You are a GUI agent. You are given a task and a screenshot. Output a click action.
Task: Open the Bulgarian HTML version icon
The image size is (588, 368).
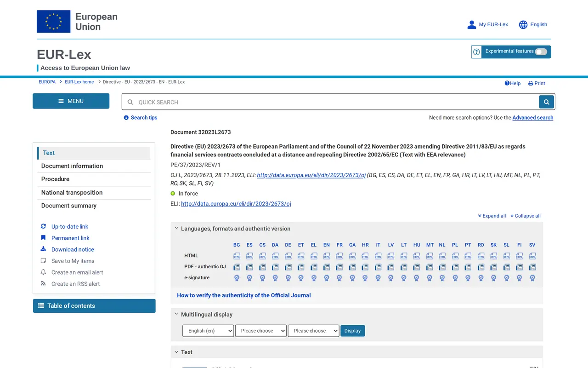click(x=237, y=256)
